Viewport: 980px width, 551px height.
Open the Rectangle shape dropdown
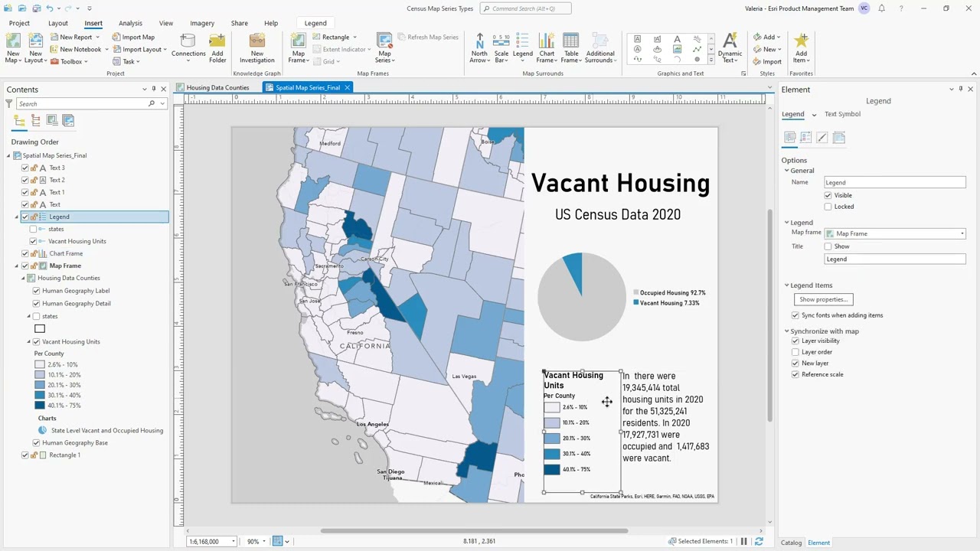[x=354, y=37]
